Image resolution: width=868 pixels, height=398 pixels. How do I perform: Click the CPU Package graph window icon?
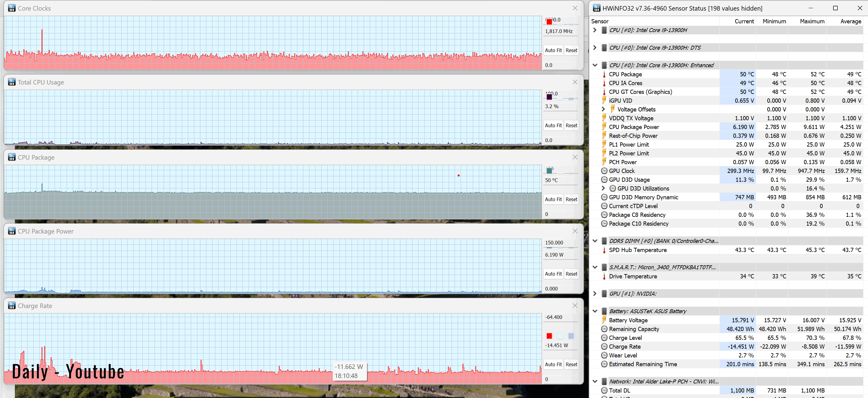click(12, 157)
